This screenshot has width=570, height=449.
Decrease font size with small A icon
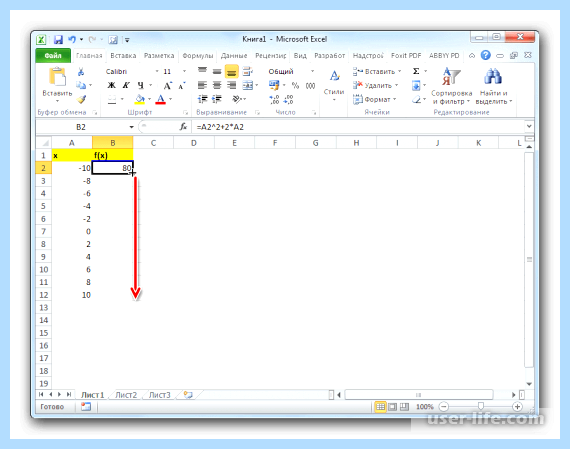[x=181, y=86]
